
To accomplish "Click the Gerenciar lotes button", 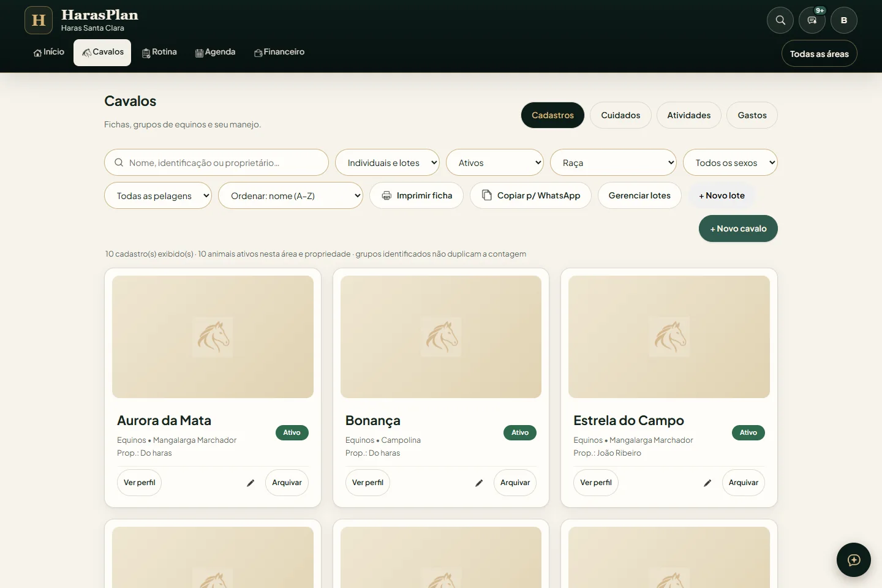I will [639, 195].
